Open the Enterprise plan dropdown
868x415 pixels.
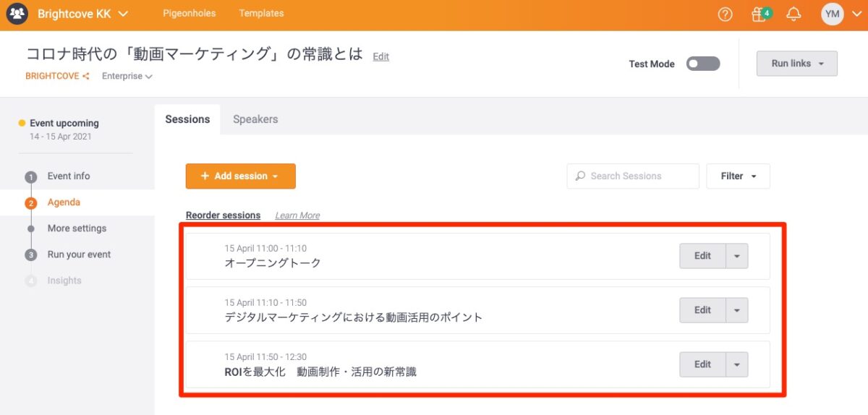point(127,76)
